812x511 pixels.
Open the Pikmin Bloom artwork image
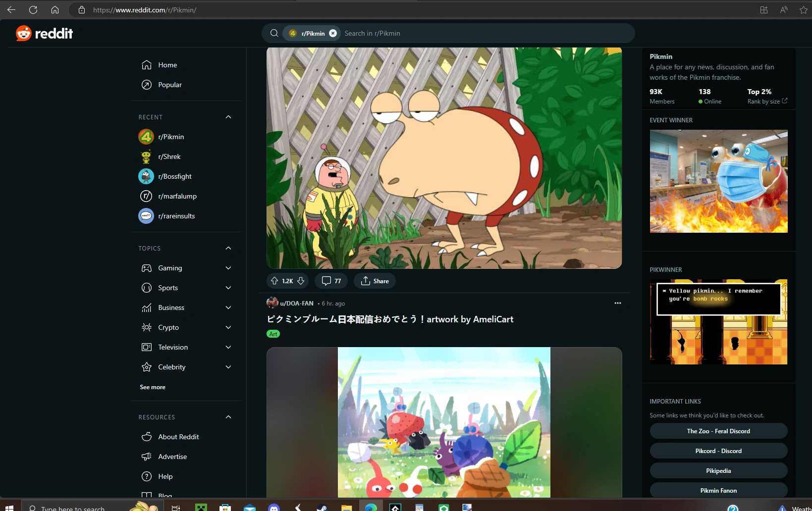444,422
